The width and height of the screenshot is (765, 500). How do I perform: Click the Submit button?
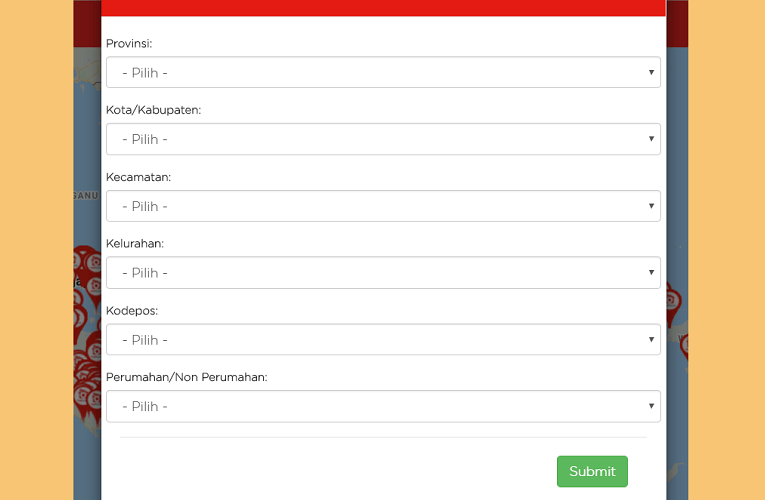(592, 471)
